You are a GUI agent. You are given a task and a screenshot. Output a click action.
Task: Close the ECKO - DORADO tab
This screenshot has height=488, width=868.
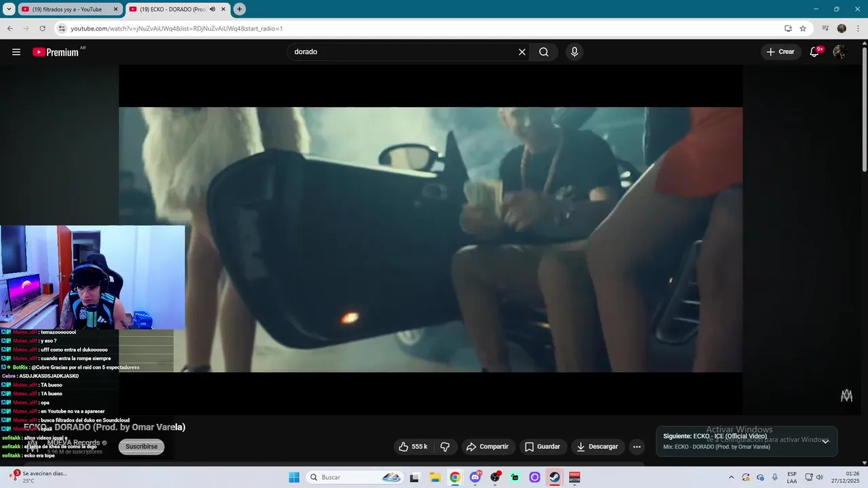coord(223,9)
